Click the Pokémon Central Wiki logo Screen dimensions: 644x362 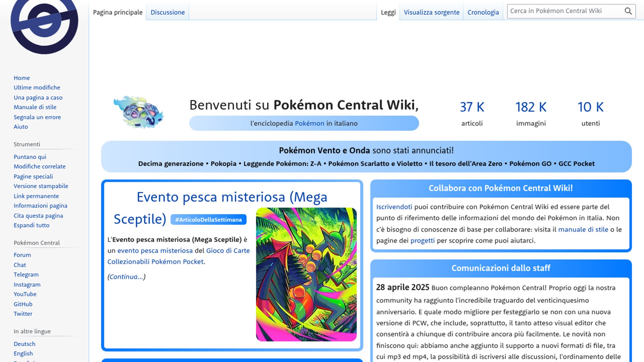tap(44, 27)
